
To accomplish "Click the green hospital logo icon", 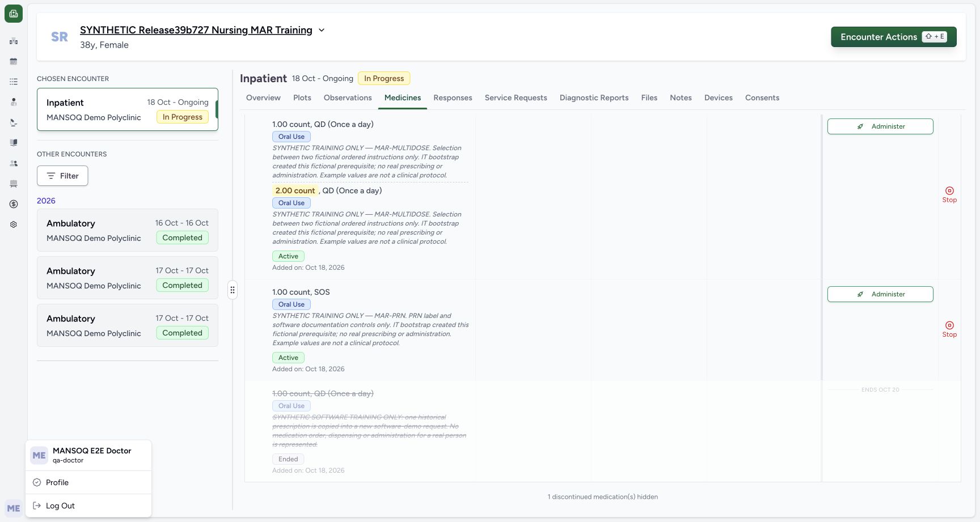I will (x=14, y=14).
